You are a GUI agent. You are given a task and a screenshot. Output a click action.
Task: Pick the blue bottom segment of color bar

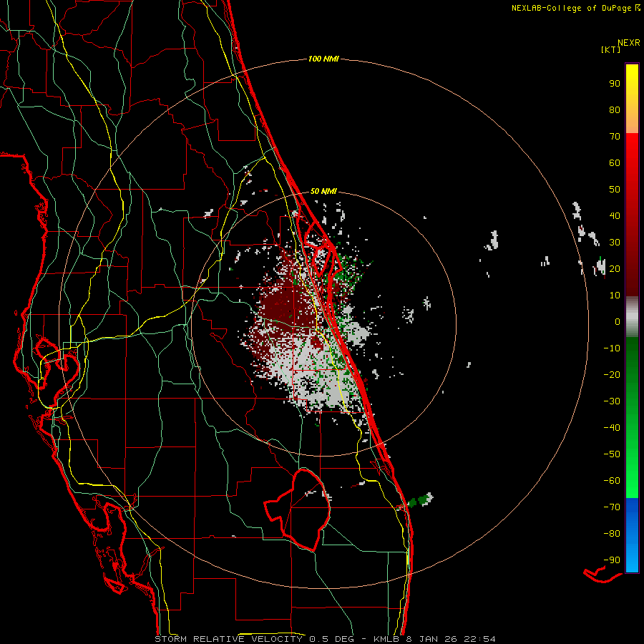[632, 535]
